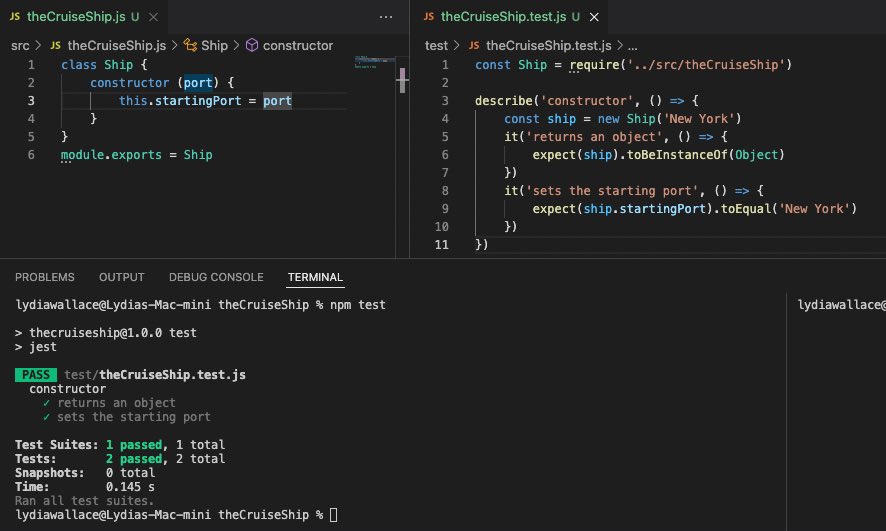This screenshot has height=531, width=886.
Task: Click '✓ returns an object' result line
Action: (x=109, y=403)
